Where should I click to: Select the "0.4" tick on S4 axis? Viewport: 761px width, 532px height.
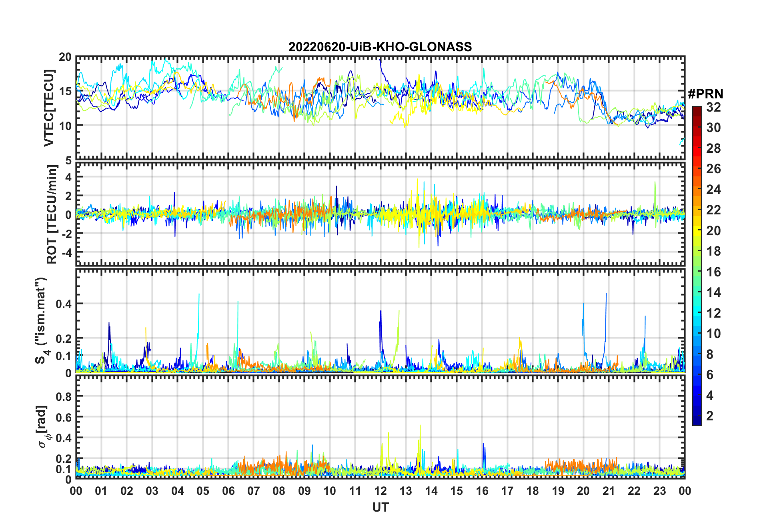coord(64,304)
